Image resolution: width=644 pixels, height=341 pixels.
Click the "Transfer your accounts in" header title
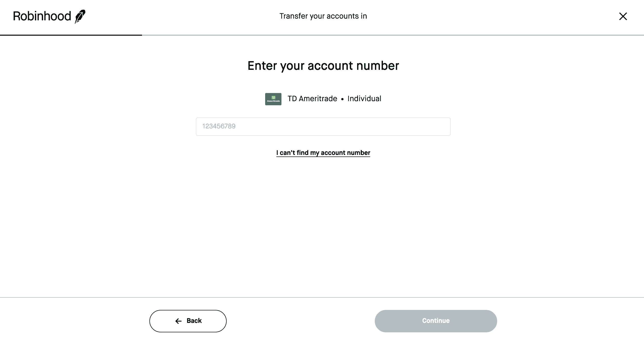(323, 16)
